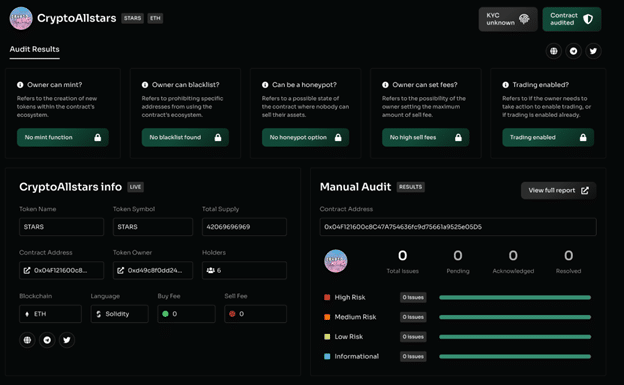The height and width of the screenshot is (385, 624).
Task: Click the LIVE badge beside CryptoAllstars info
Action: pos(135,187)
